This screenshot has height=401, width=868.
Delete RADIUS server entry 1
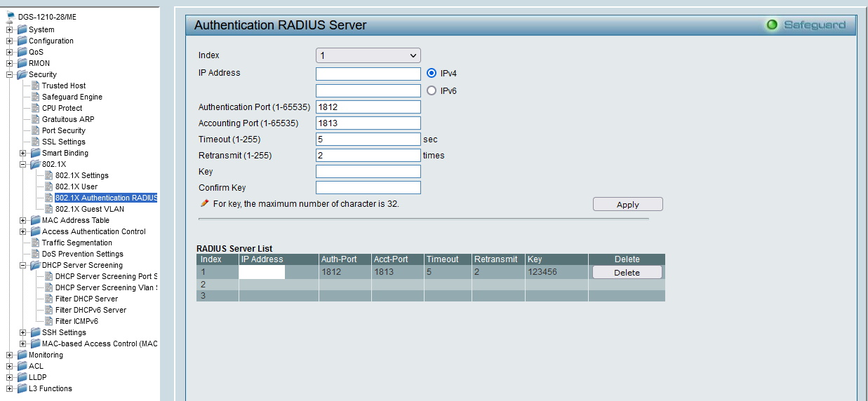point(627,272)
